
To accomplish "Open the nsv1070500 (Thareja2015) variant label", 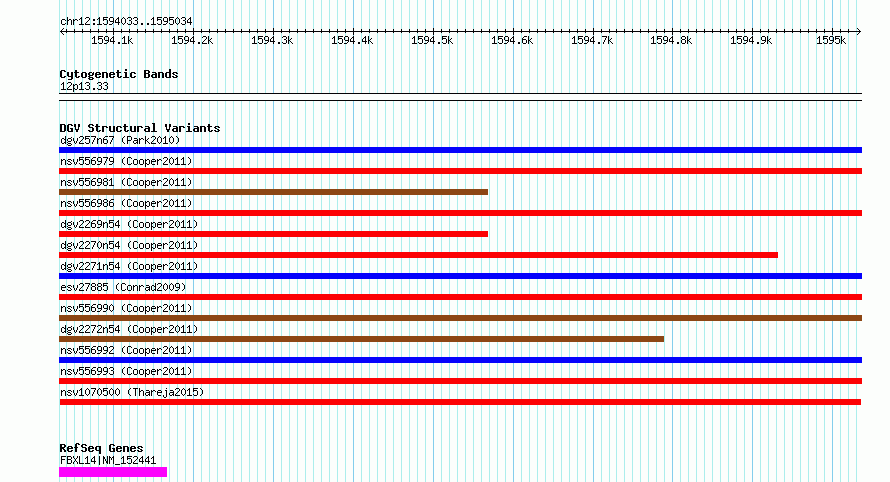I will [132, 392].
